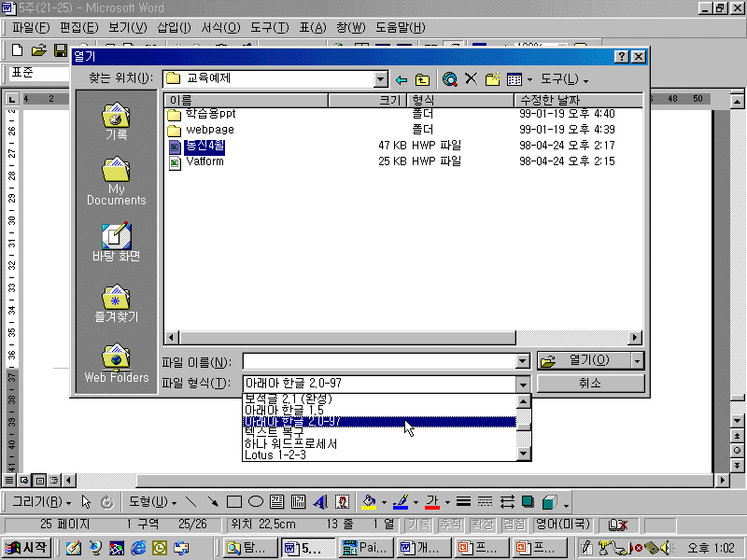
Task: Open 파일(F) menu
Action: (x=31, y=28)
